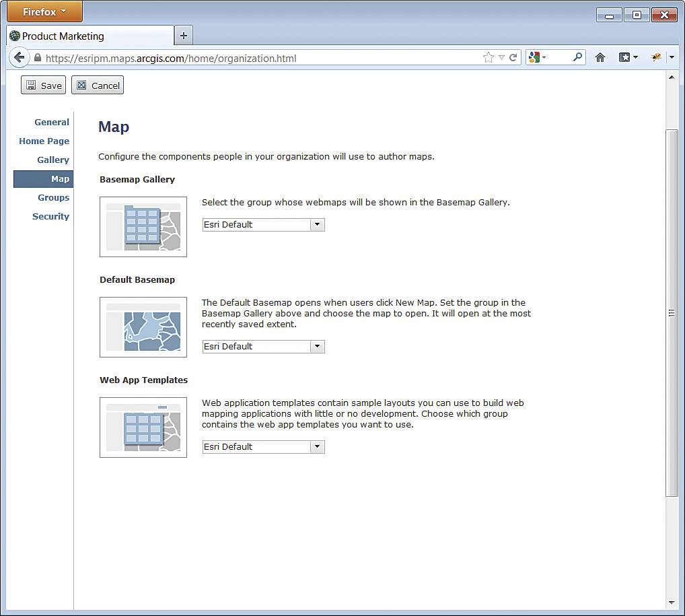Click the Basemap Gallery thumbnail image
This screenshot has height=616, width=685.
click(x=143, y=226)
